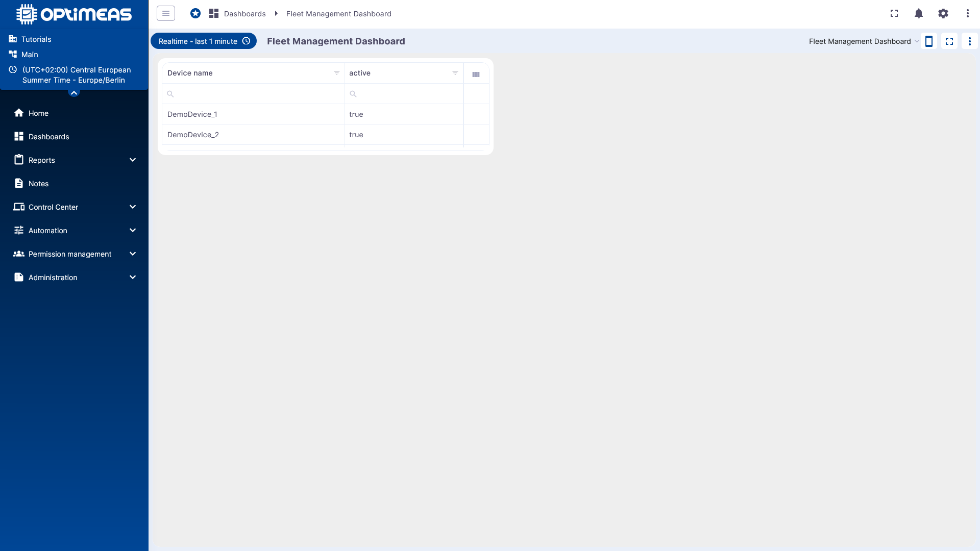Click Automation sliders icon
The height and width of the screenshot is (551, 980).
click(x=19, y=230)
